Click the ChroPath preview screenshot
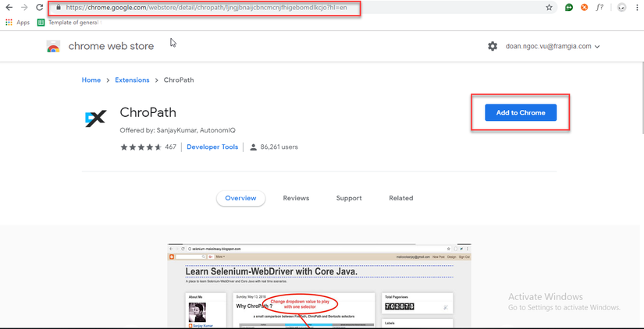Viewport: 644px width, 329px height. (319, 286)
